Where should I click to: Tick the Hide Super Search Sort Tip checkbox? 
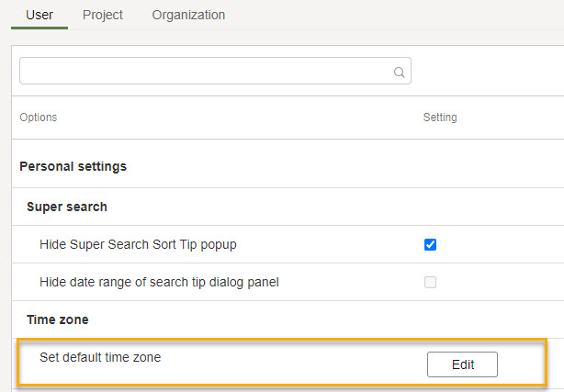click(430, 244)
